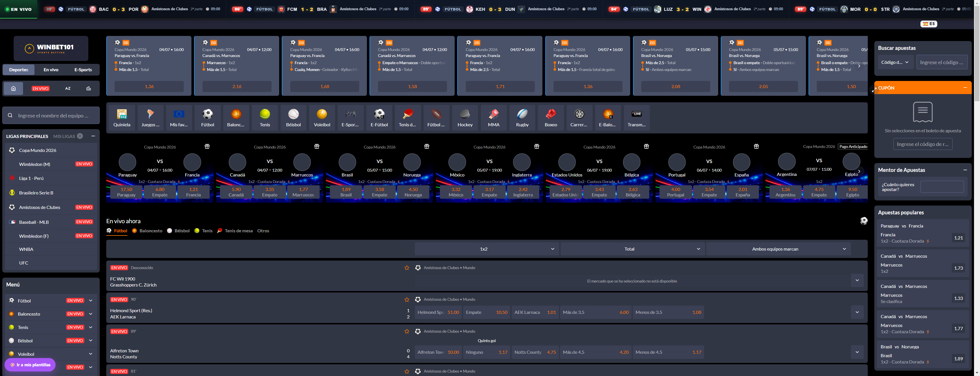
Task: Click the WINBET101 logo
Action: pos(51,48)
